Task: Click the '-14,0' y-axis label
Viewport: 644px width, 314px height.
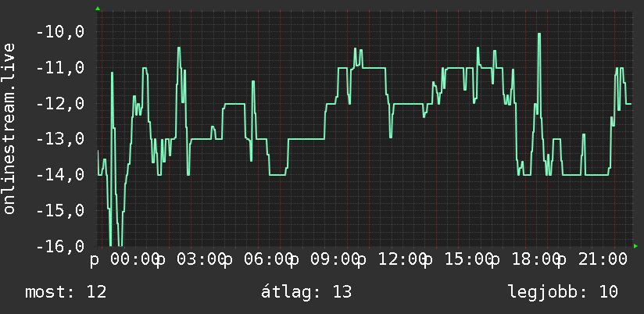Action: [60, 174]
